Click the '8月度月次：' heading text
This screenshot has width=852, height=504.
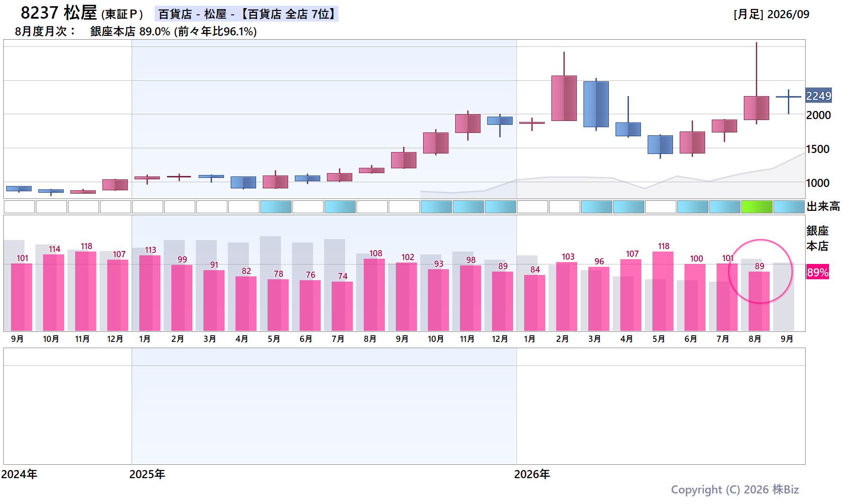[x=45, y=32]
